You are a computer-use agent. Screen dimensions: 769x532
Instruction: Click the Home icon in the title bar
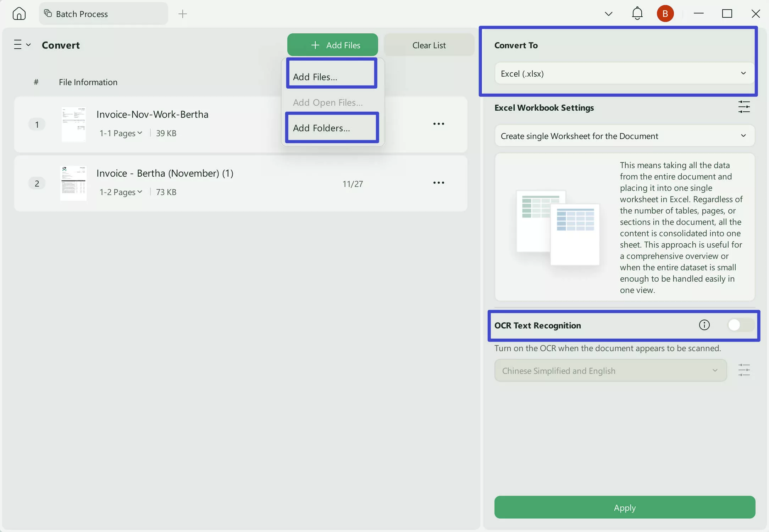pyautogui.click(x=19, y=13)
